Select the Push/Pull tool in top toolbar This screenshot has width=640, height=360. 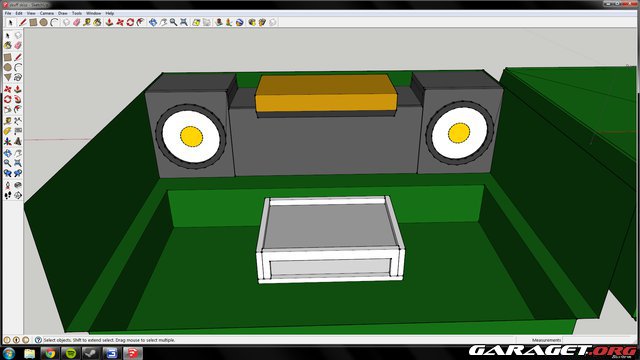point(109,22)
